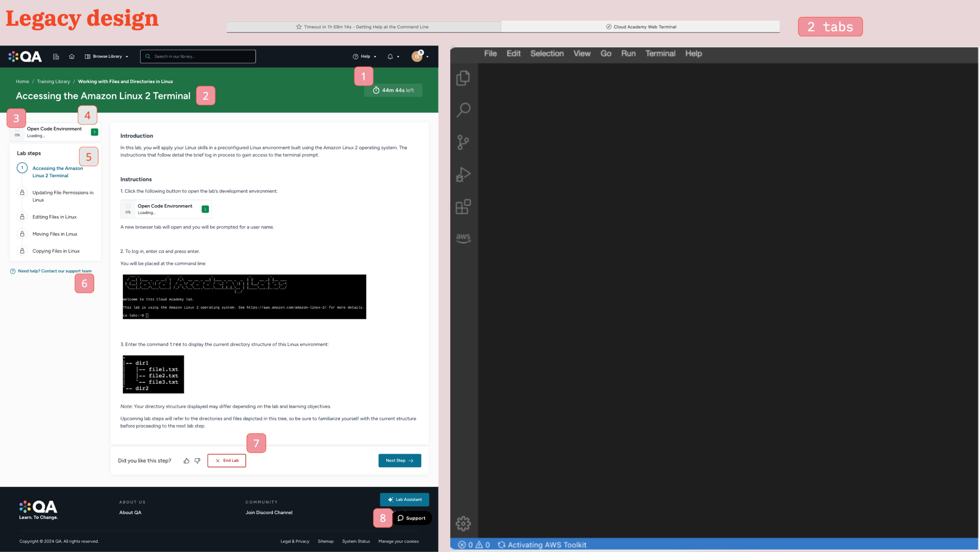Select Accessing the Amazon Linux 2 Terminal step
Viewport: 980px width, 552px height.
(x=57, y=172)
